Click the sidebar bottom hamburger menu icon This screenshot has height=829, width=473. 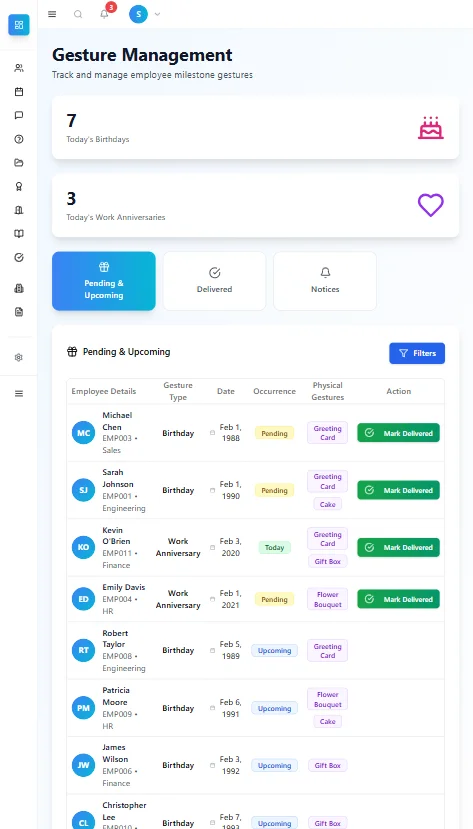[x=18, y=393]
